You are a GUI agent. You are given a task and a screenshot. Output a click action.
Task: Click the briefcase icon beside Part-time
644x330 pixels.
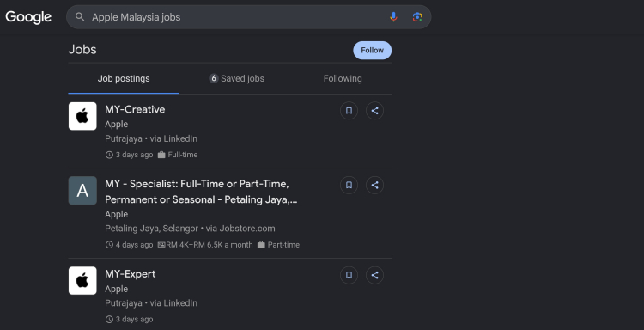point(261,245)
